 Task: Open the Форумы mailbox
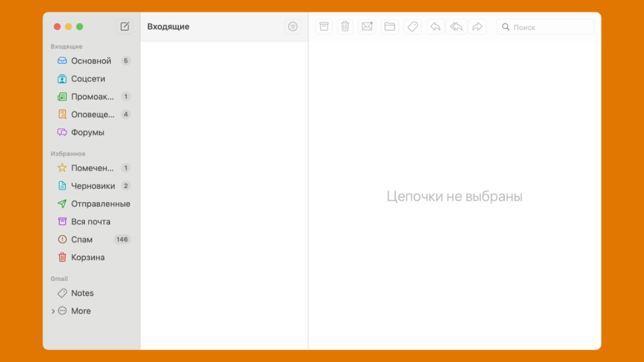pyautogui.click(x=87, y=132)
